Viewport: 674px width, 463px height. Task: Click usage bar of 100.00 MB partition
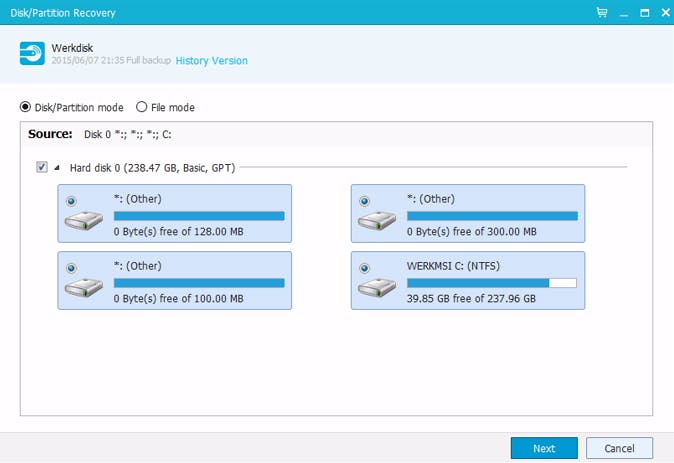tap(199, 283)
